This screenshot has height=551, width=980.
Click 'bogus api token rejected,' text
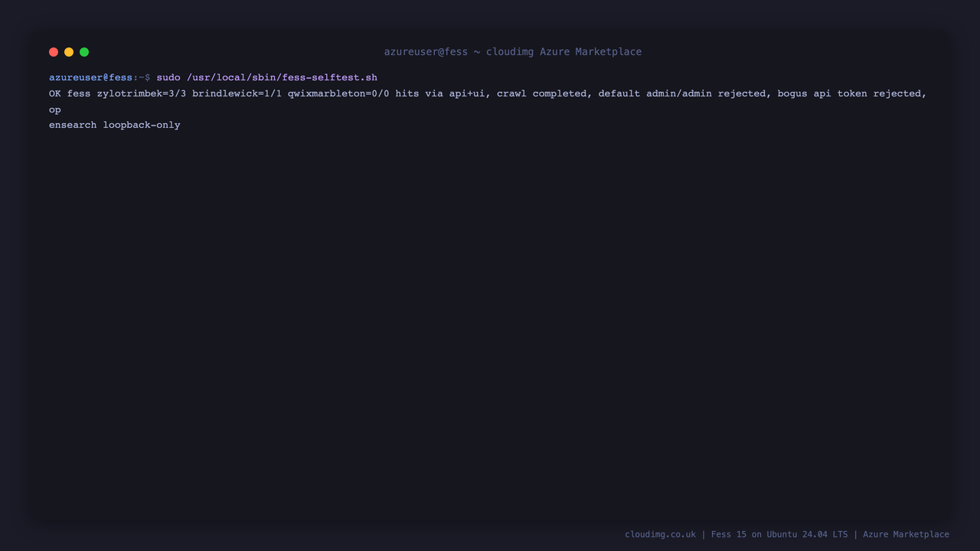coord(852,93)
